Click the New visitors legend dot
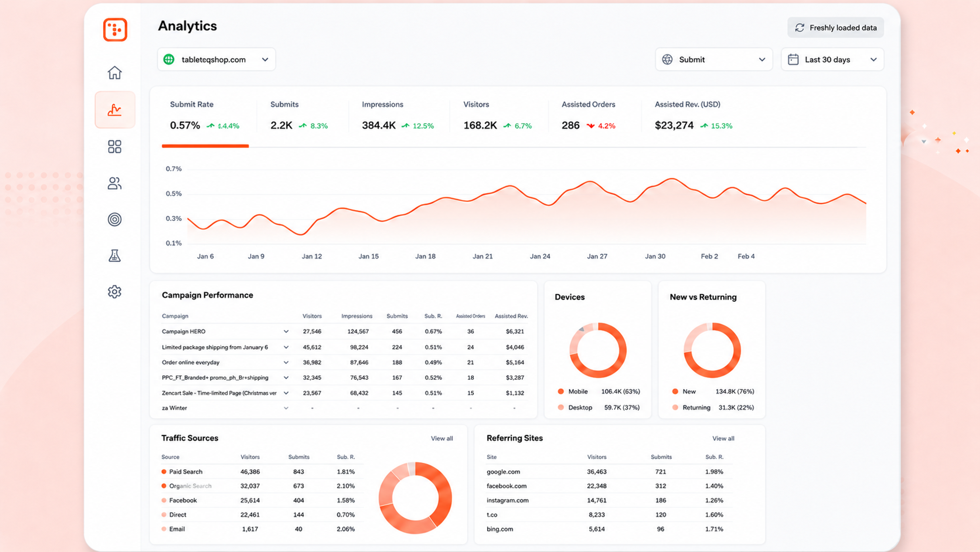This screenshot has height=552, width=980. [675, 391]
